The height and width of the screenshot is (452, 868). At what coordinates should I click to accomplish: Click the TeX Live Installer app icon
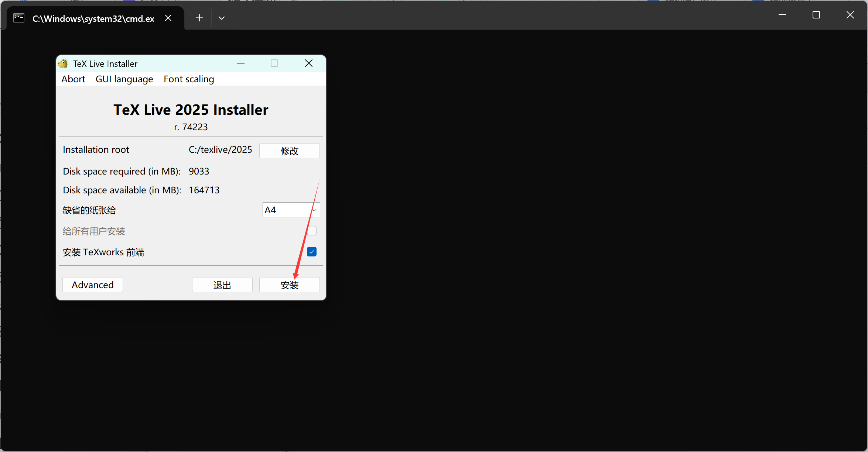[x=63, y=63]
